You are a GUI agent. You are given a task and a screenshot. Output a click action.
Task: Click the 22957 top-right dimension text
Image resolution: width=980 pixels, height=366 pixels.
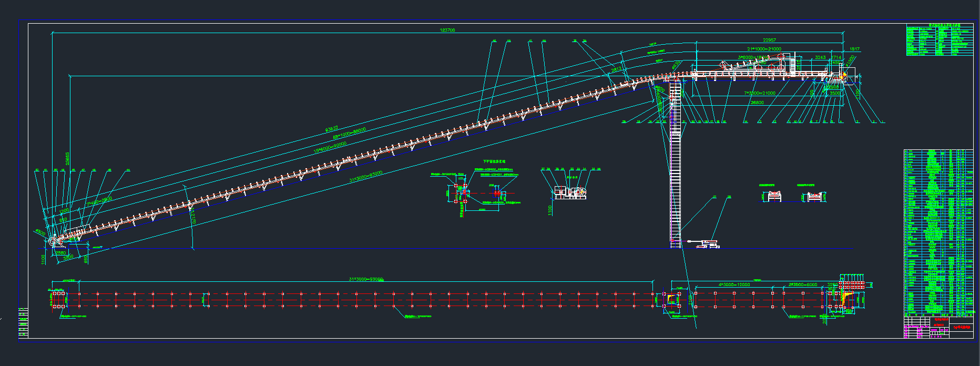point(769,40)
